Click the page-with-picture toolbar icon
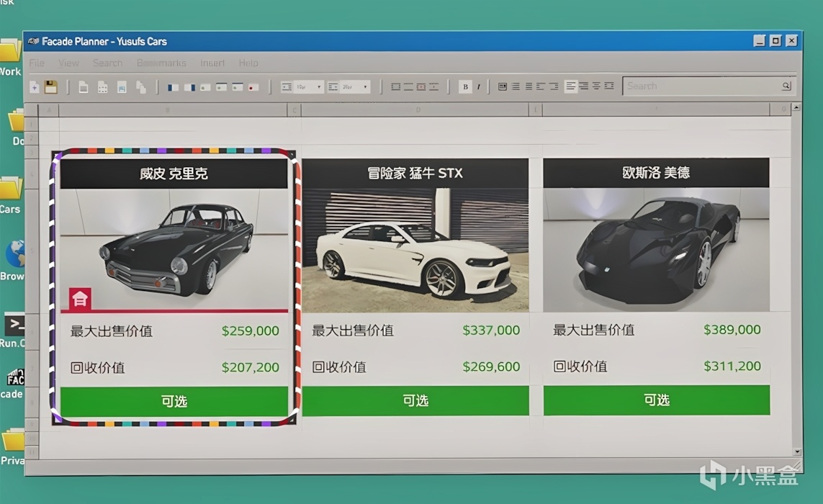The image size is (823, 504). coord(121,87)
